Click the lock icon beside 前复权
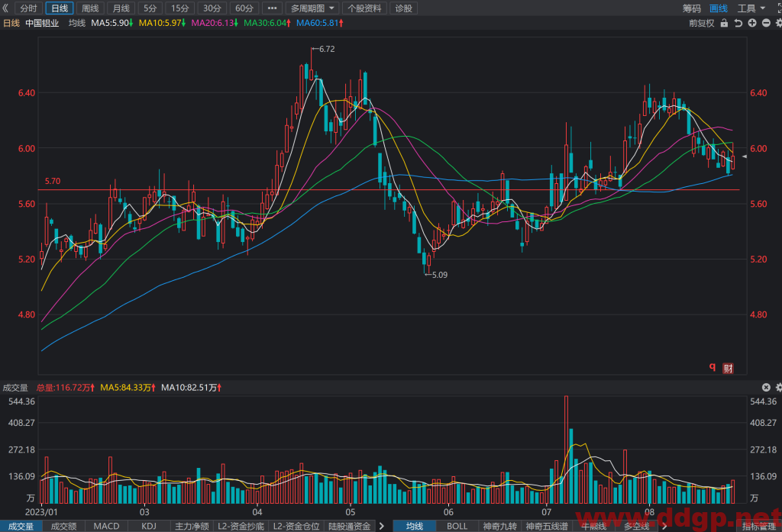The height and width of the screenshot is (532, 782). tap(724, 23)
